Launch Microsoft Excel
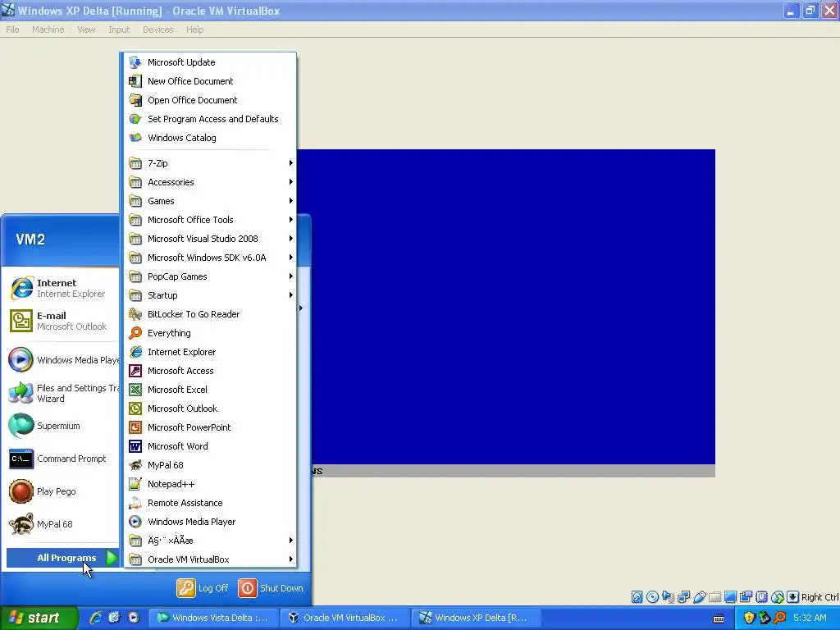840x630 pixels. tap(210, 390)
